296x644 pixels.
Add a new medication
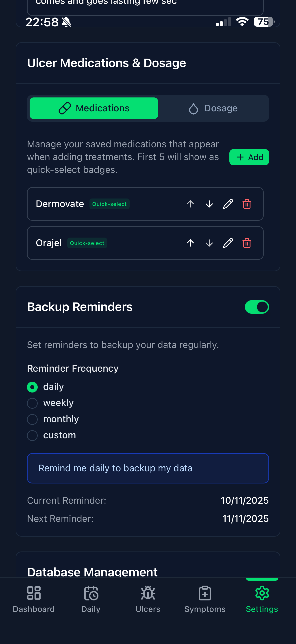(249, 157)
